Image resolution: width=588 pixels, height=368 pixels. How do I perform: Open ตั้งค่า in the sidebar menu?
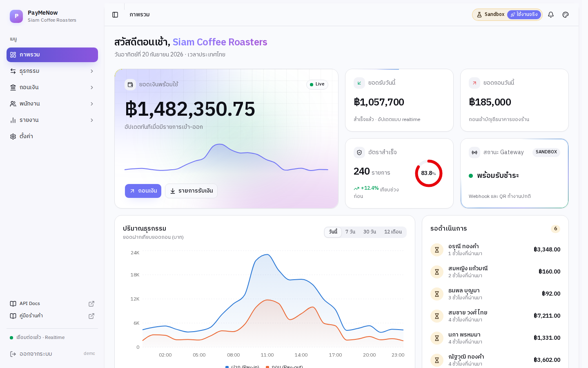52,137
